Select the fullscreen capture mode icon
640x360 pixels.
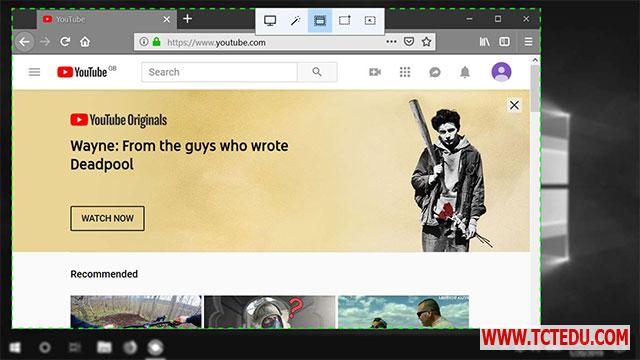pos(270,20)
